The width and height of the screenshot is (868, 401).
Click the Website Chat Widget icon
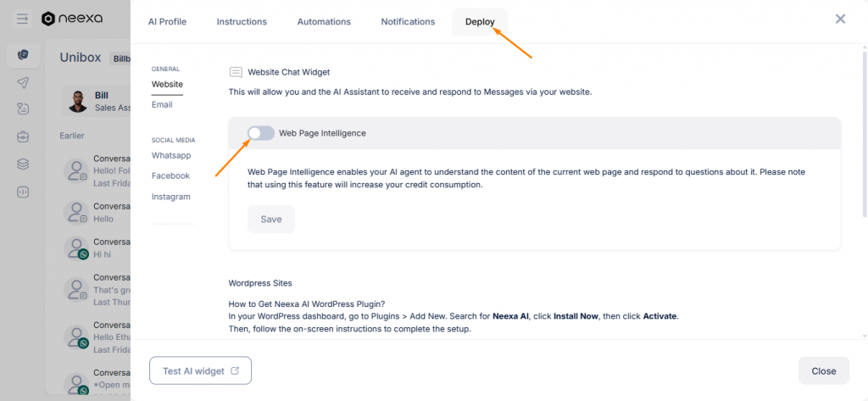(236, 72)
